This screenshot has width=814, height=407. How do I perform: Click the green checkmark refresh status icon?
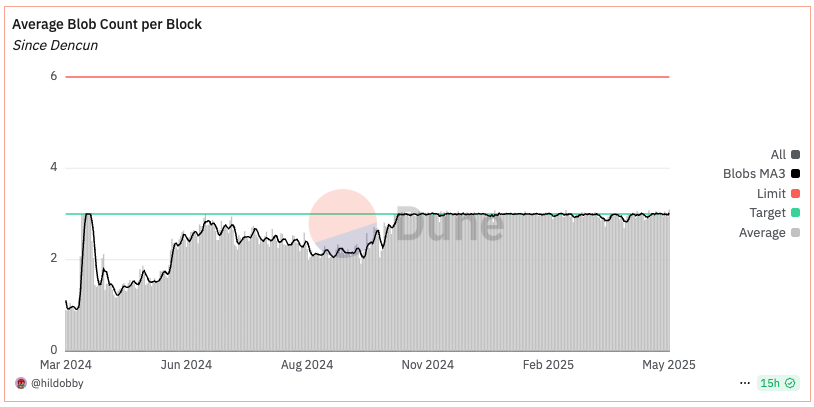coord(790,384)
